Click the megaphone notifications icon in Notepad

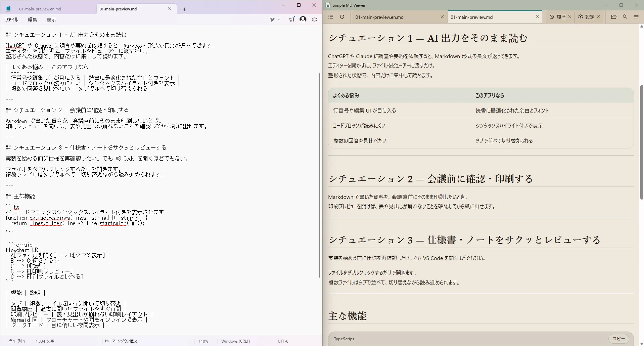coord(292,19)
